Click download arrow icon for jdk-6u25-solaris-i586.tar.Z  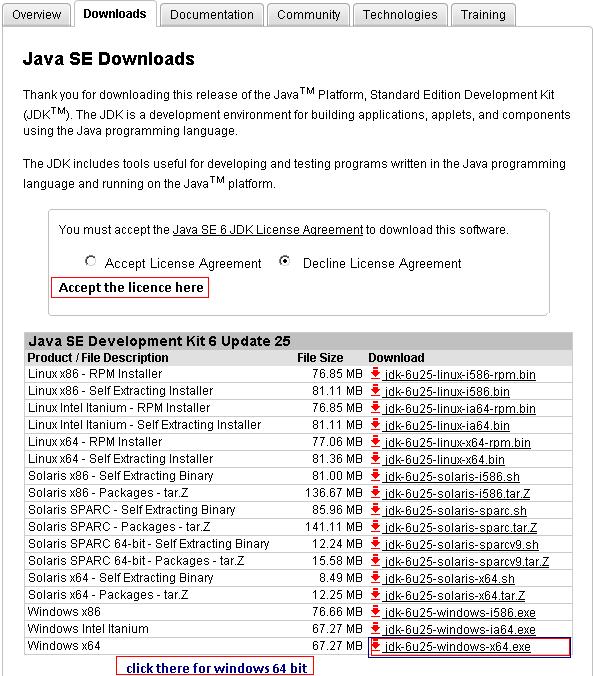point(375,492)
